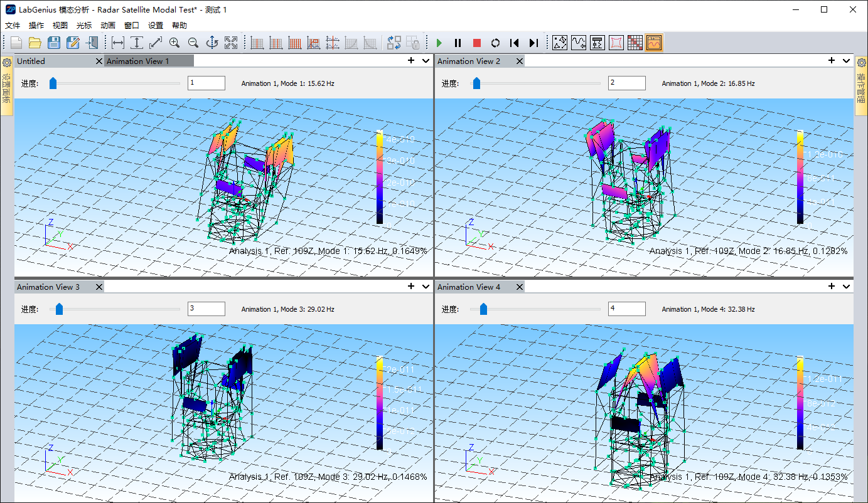The height and width of the screenshot is (503, 868).
Task: Skip to next mode
Action: (x=533, y=43)
